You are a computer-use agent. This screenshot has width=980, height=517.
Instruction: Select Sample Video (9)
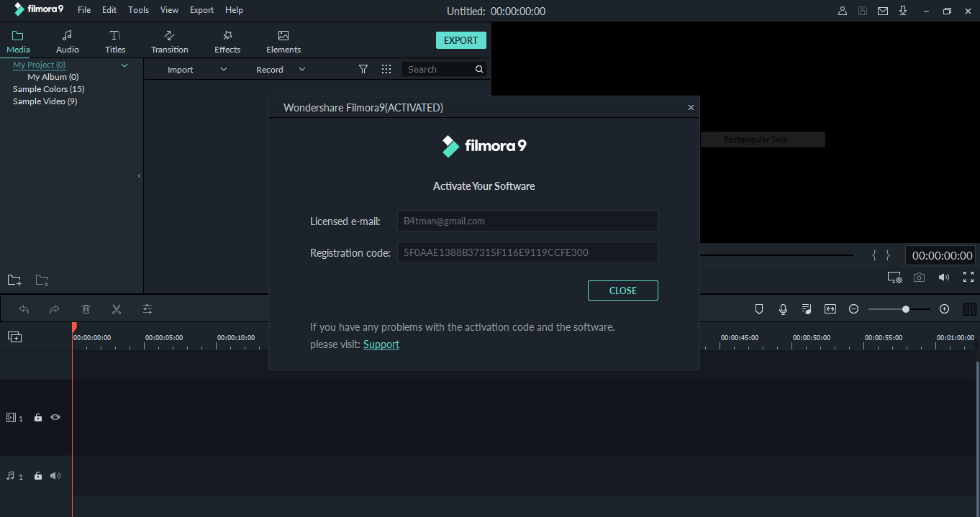(x=45, y=101)
